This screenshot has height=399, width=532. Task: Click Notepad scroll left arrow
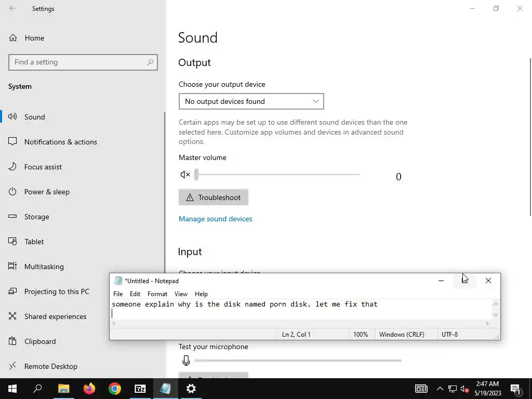pos(114,323)
